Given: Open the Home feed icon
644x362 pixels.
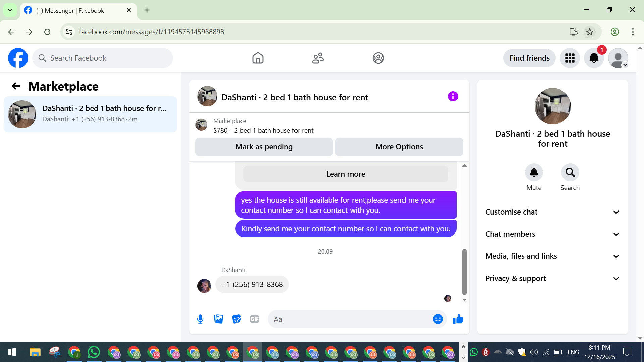Looking at the screenshot, I should click(x=258, y=58).
